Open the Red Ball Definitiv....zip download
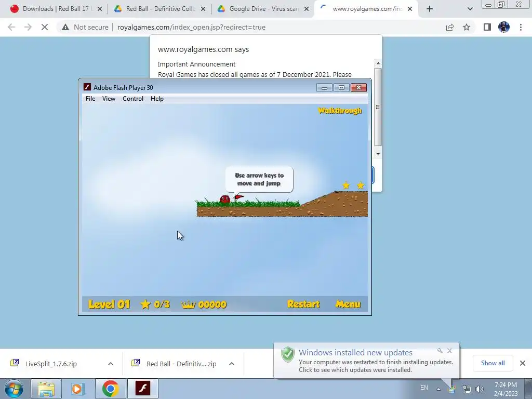The image size is (532, 399). 181,364
